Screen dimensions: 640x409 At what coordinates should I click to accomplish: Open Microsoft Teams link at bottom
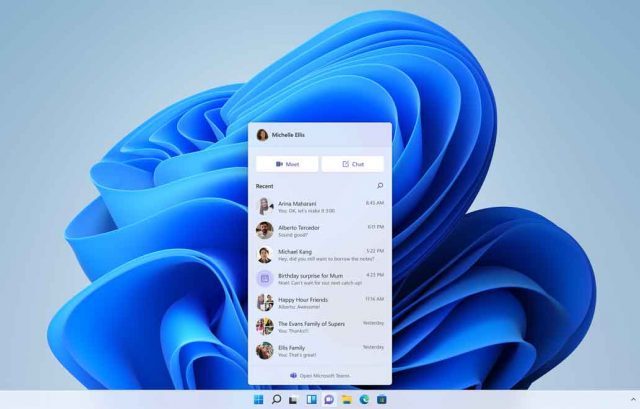pyautogui.click(x=320, y=375)
